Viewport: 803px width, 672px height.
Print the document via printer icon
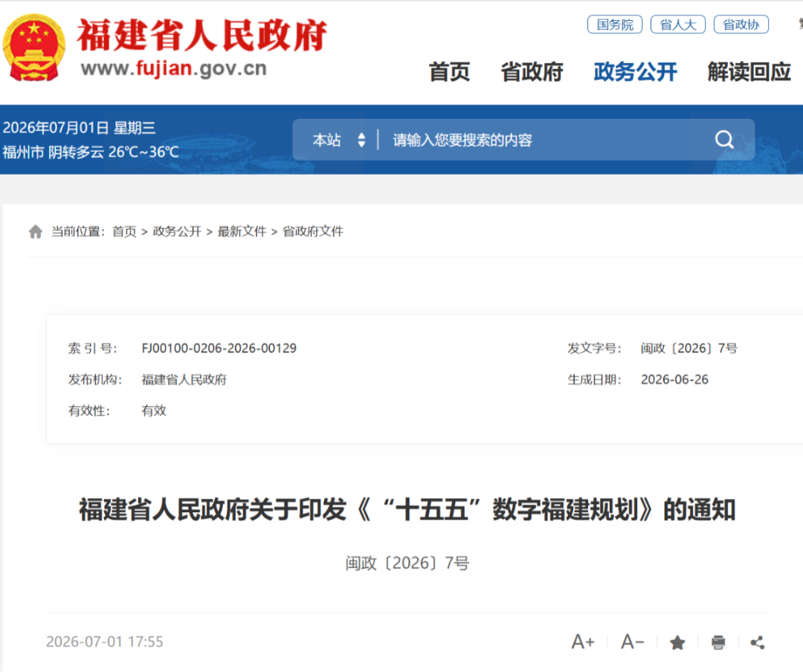(718, 642)
